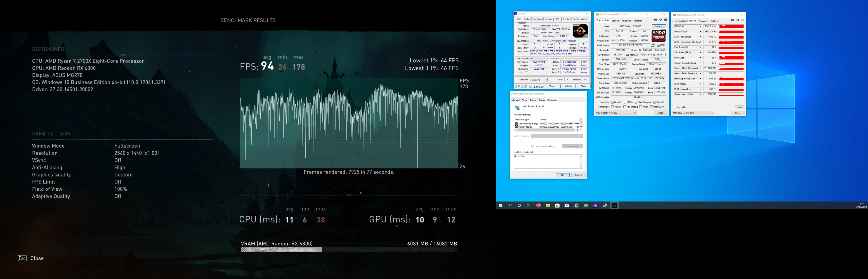The width and height of the screenshot is (868, 279).
Task: Click Windows Start button
Action: coord(500,206)
